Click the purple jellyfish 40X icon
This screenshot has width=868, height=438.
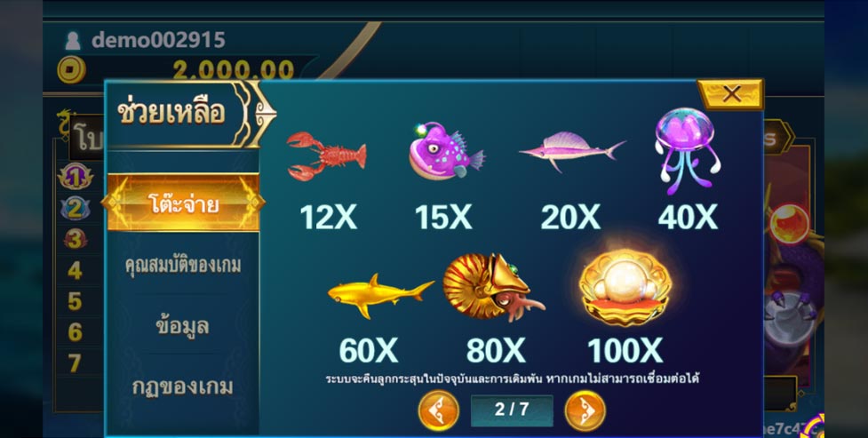(688, 151)
